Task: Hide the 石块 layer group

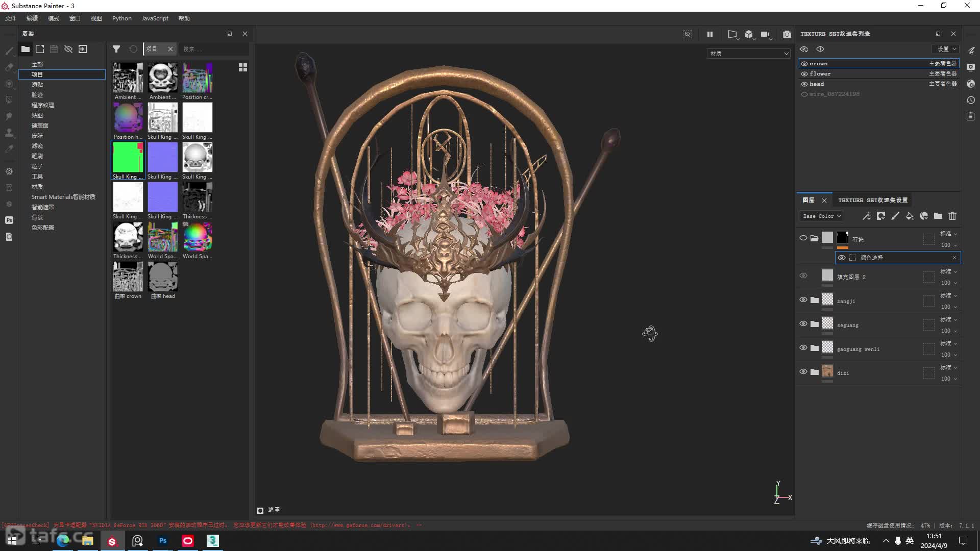Action: 803,238
